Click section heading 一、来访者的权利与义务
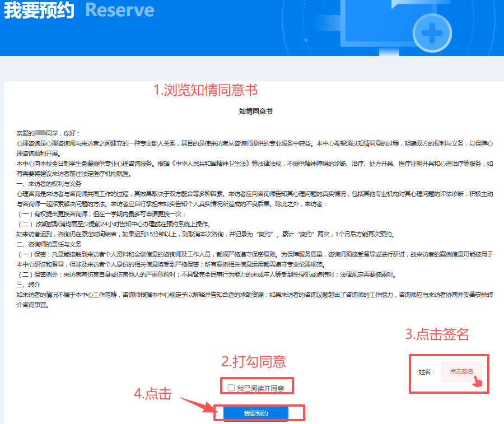Image resolution: width=504 pixels, height=424 pixels. [x=49, y=184]
